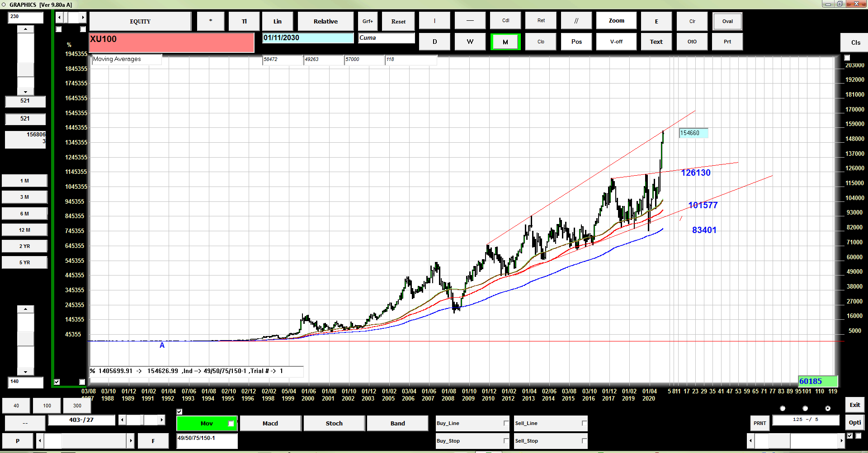The height and width of the screenshot is (453, 868).
Task: Click the 01/11/2030 date input field
Action: click(308, 38)
